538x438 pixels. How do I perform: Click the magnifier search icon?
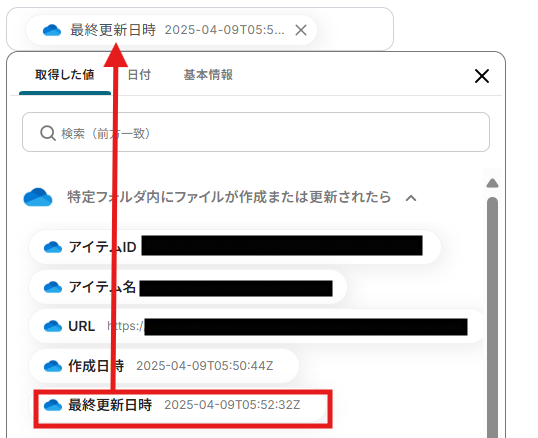(x=48, y=133)
